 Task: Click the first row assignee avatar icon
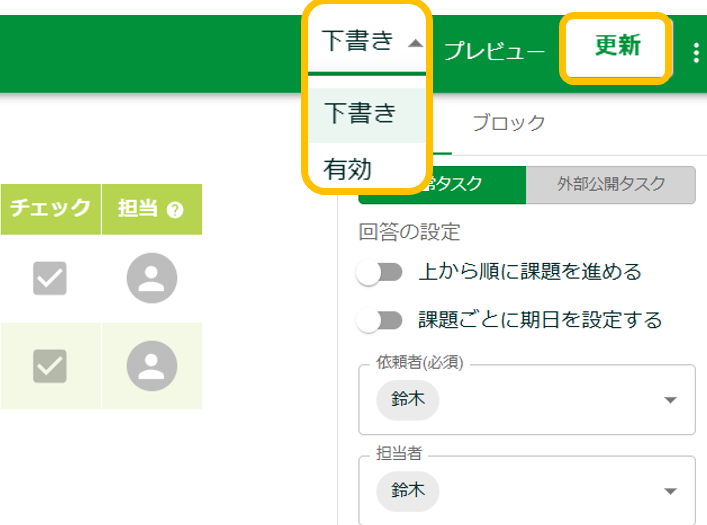(x=152, y=279)
